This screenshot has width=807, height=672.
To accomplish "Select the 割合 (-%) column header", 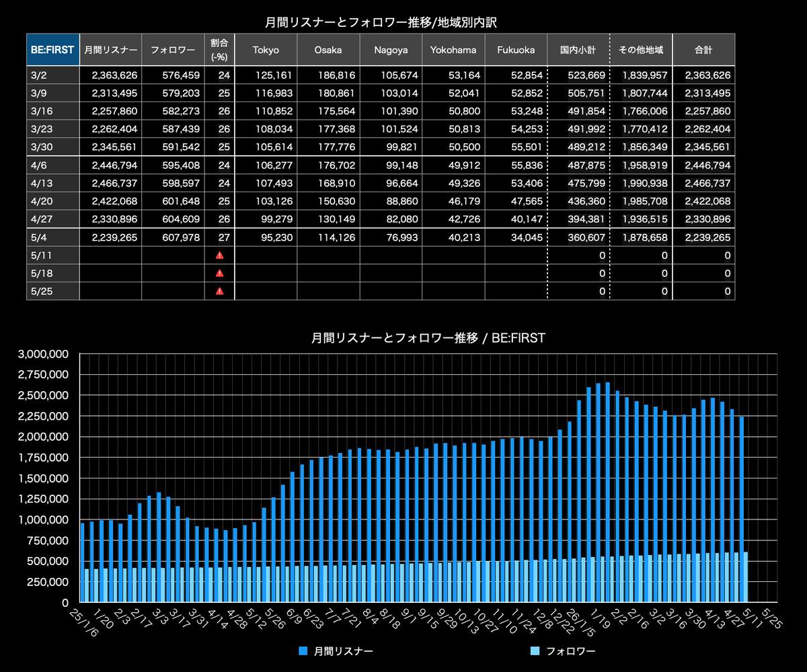I will coord(219,50).
